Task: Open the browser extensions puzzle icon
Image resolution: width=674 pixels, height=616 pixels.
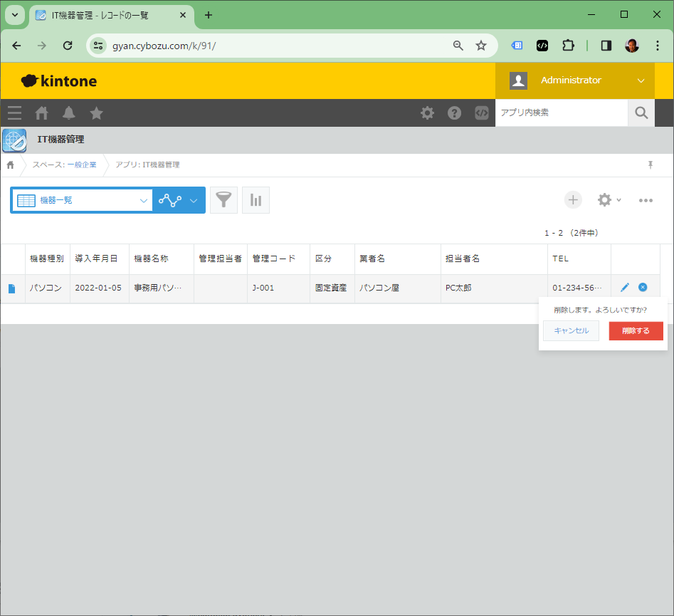Action: click(568, 46)
